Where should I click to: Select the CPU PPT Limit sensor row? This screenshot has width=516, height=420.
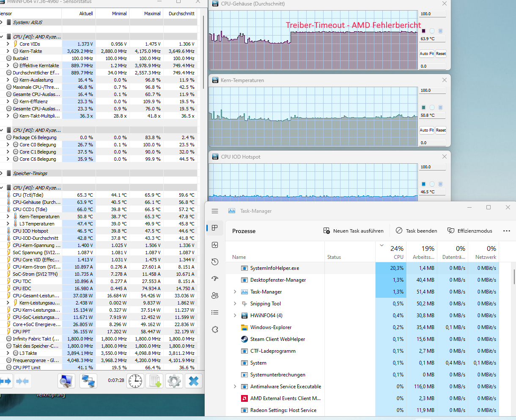tap(99, 368)
